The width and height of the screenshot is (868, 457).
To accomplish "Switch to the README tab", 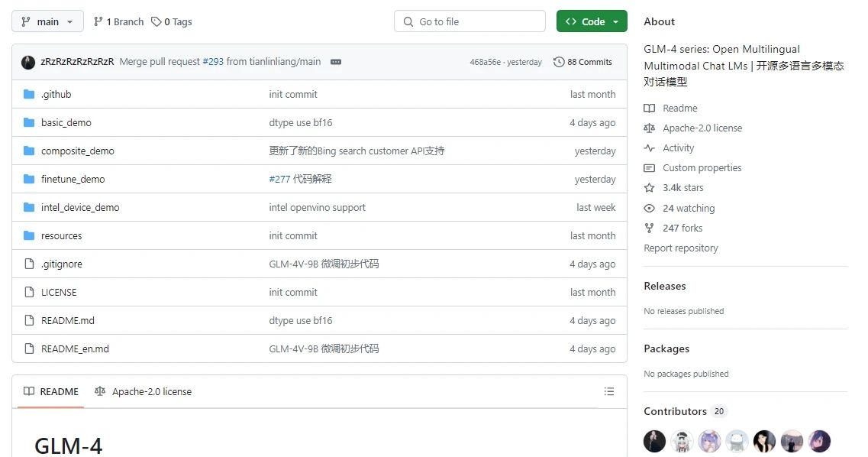I will click(51, 391).
